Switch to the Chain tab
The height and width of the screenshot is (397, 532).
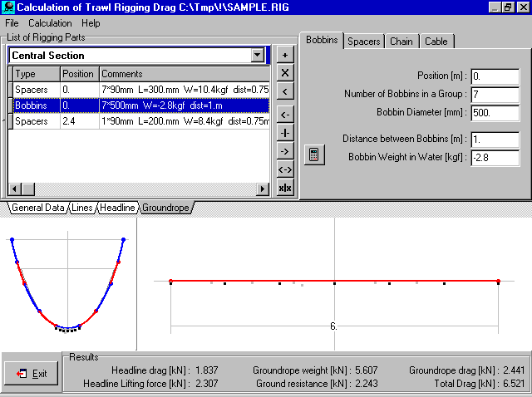coord(401,42)
